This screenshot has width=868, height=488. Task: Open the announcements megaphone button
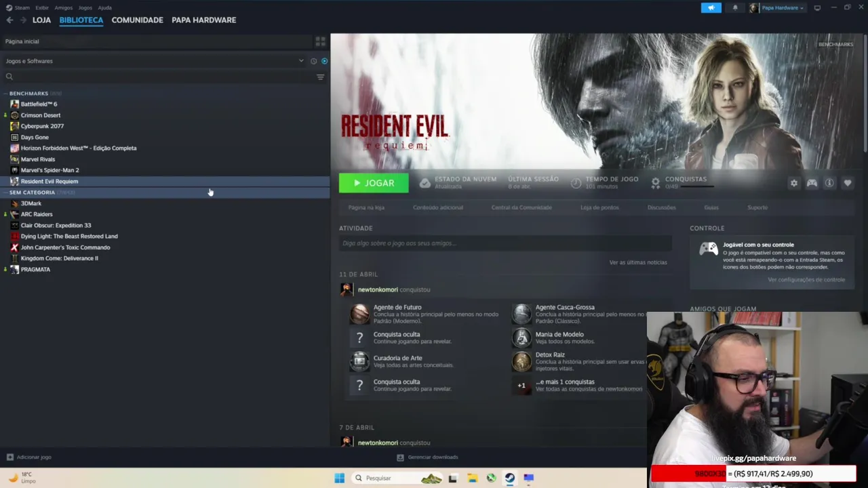pyautogui.click(x=711, y=7)
